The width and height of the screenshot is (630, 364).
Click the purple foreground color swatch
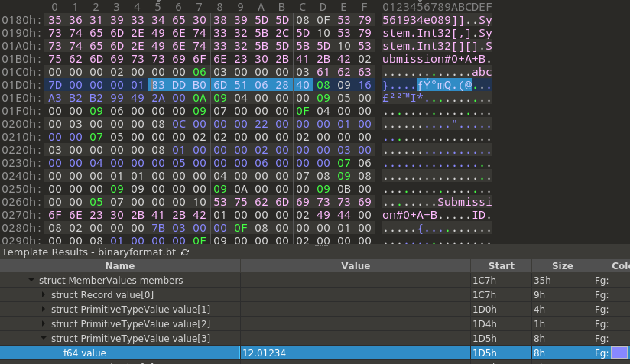[x=619, y=353]
